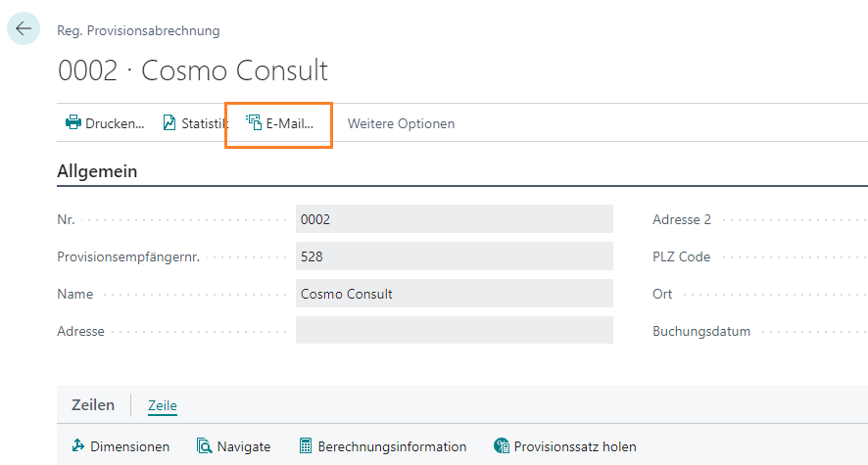This screenshot has width=868, height=465.
Task: Open the Berechnungsinformation calculator icon
Action: pyautogui.click(x=306, y=446)
